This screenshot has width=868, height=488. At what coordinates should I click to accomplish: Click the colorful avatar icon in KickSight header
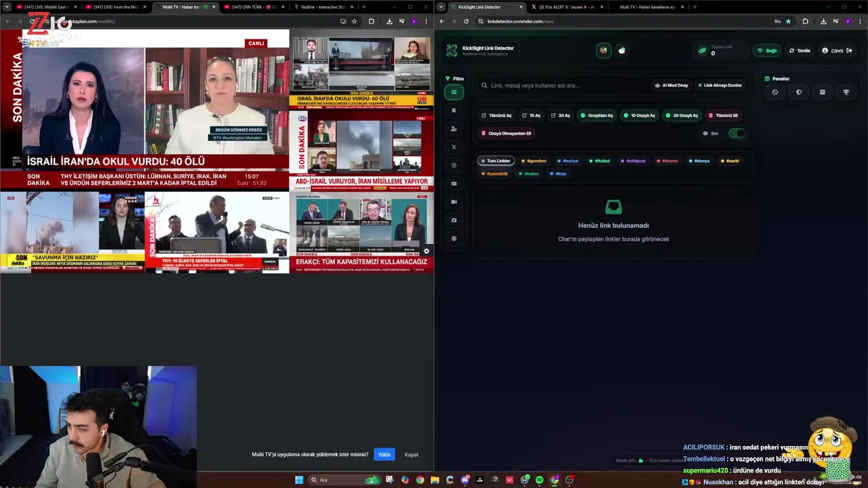pyautogui.click(x=604, y=51)
